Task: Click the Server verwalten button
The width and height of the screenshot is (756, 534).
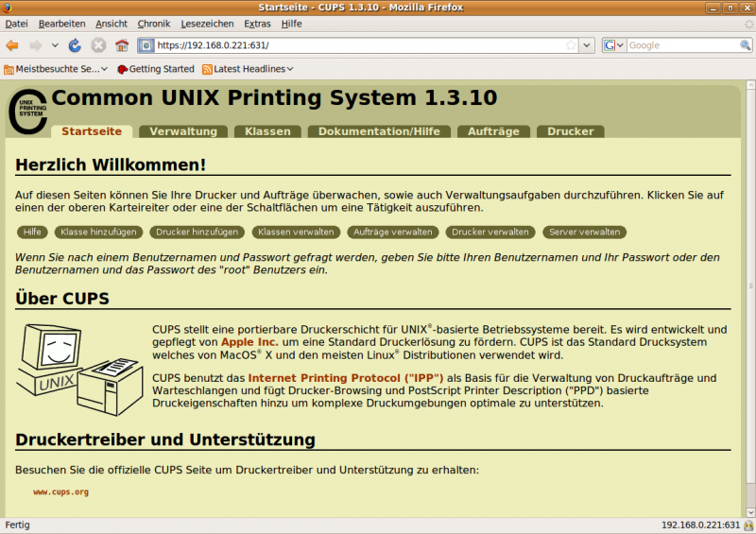Action: click(584, 232)
